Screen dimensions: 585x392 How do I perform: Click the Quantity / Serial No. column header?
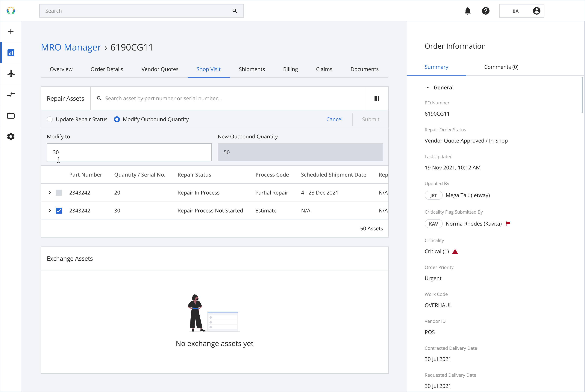tap(140, 175)
